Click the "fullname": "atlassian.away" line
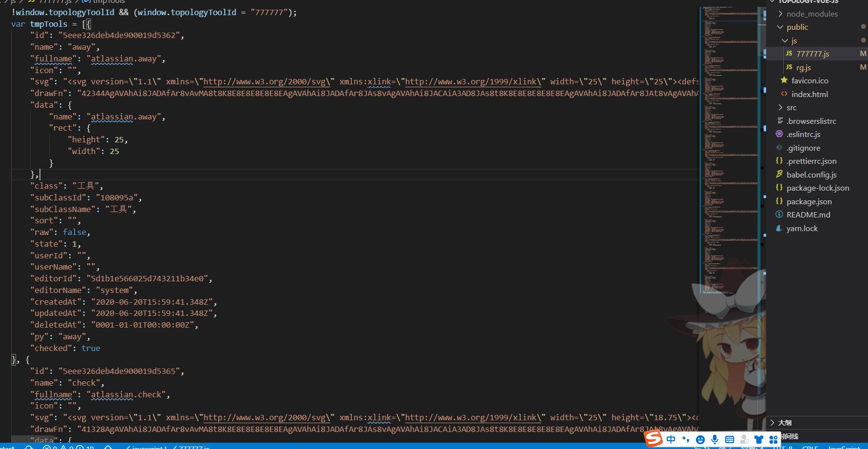The height and width of the screenshot is (449, 868). [98, 59]
